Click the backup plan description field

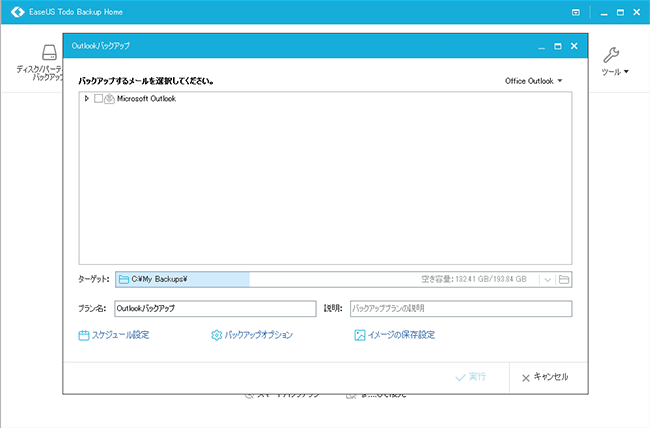461,309
